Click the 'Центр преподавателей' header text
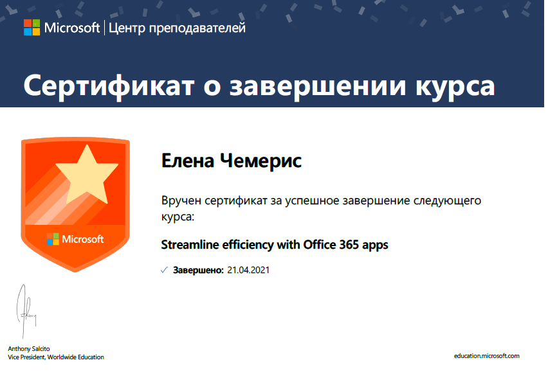 coord(177,28)
